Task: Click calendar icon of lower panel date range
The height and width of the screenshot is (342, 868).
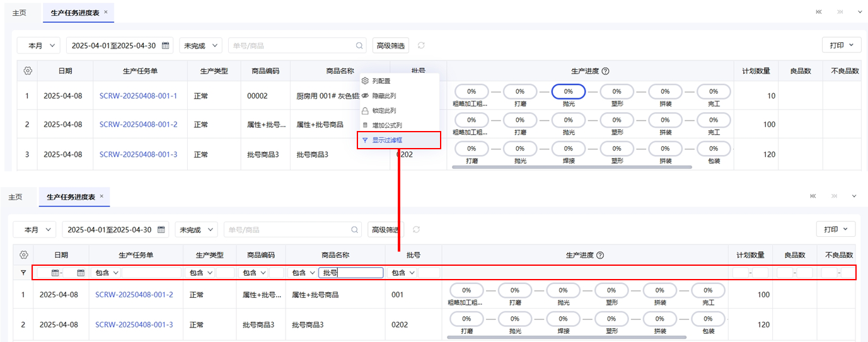Action: coord(161,229)
